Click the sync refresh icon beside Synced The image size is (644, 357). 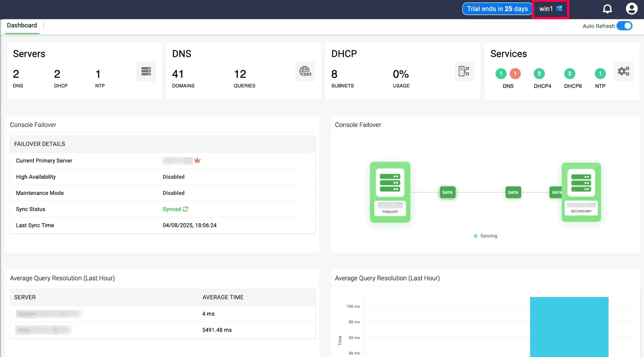pyautogui.click(x=186, y=209)
